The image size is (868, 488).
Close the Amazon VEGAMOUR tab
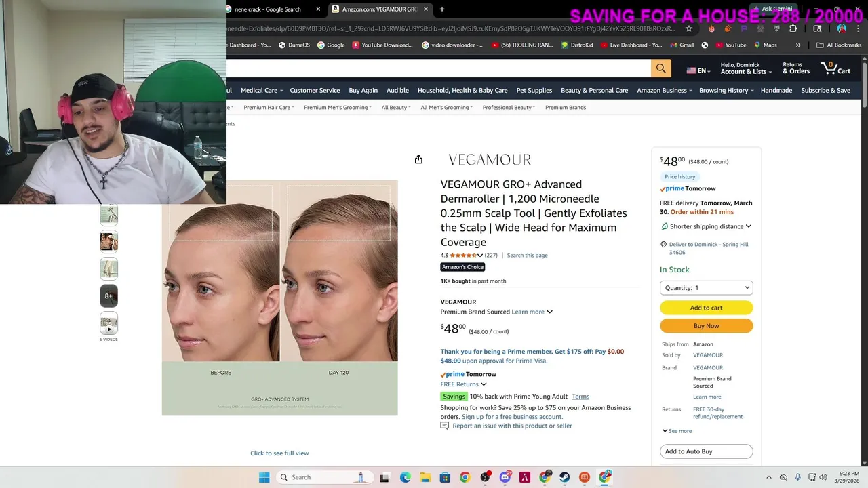[426, 9]
